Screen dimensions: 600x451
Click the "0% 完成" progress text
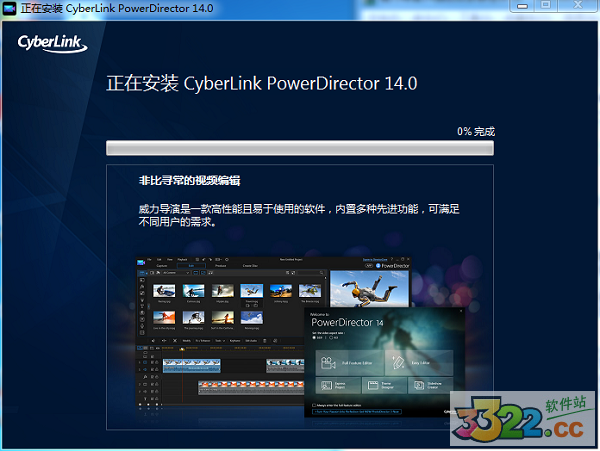(476, 132)
